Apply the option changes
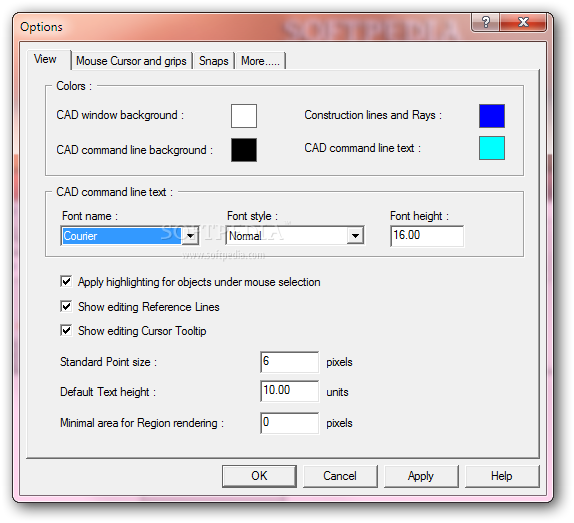Screen dimensions: 574x523 tap(421, 476)
